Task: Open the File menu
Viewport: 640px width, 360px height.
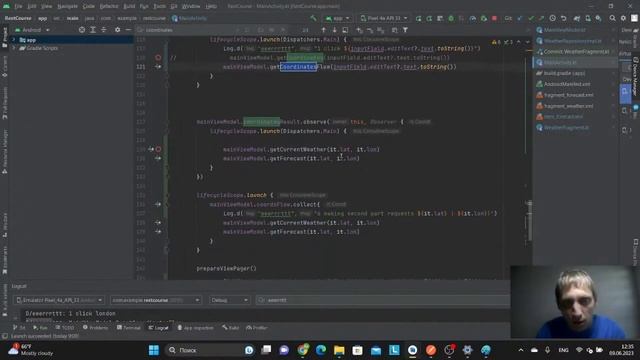Action: coord(18,6)
